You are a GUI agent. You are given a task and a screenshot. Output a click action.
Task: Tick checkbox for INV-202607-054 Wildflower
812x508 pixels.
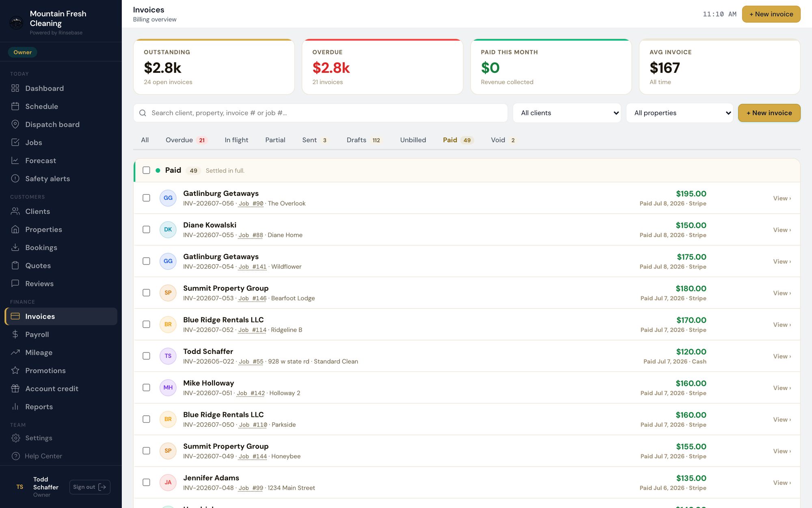coord(146,261)
